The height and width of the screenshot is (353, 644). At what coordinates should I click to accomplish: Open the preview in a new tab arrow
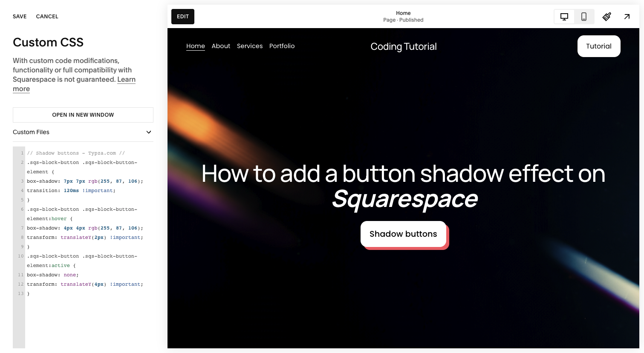tap(627, 17)
